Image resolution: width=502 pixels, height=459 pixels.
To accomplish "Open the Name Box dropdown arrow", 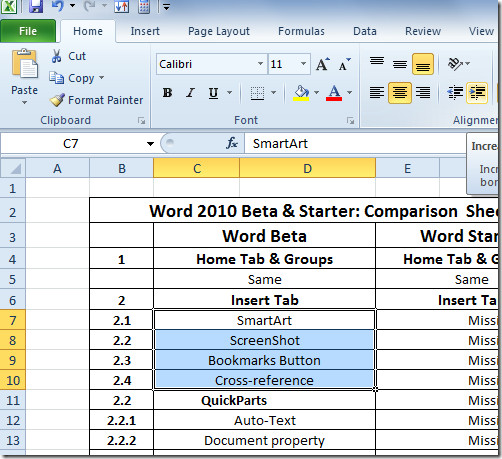I will coord(150,144).
